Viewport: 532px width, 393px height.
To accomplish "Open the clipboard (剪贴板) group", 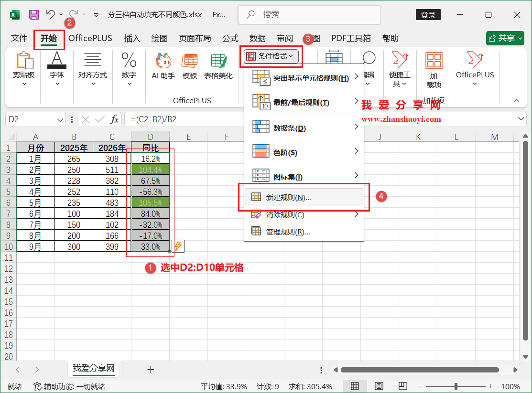I will pos(24,69).
